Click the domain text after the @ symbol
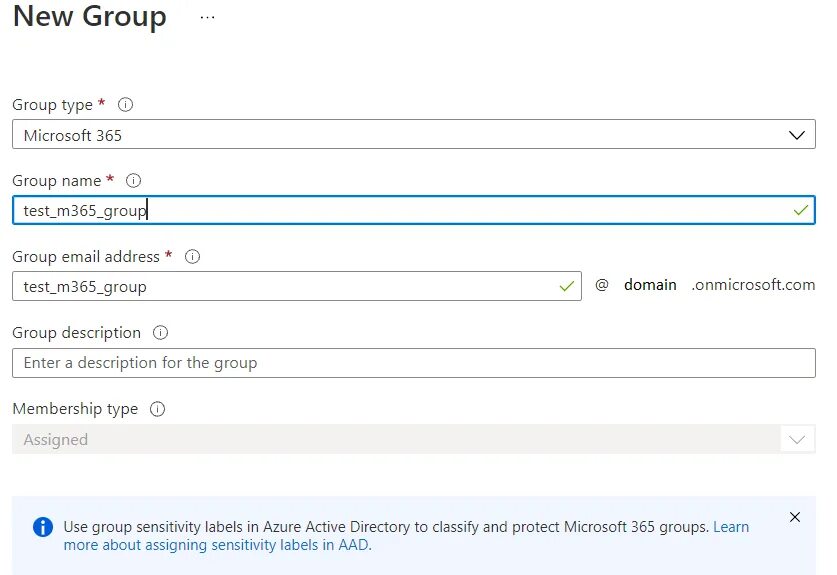This screenshot has height=575, width=837. 650,285
